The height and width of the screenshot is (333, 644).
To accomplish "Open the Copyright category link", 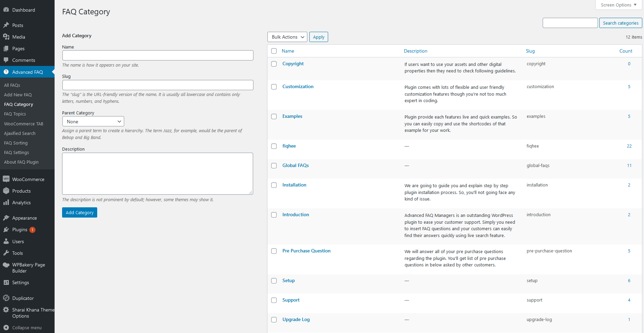I will point(293,64).
